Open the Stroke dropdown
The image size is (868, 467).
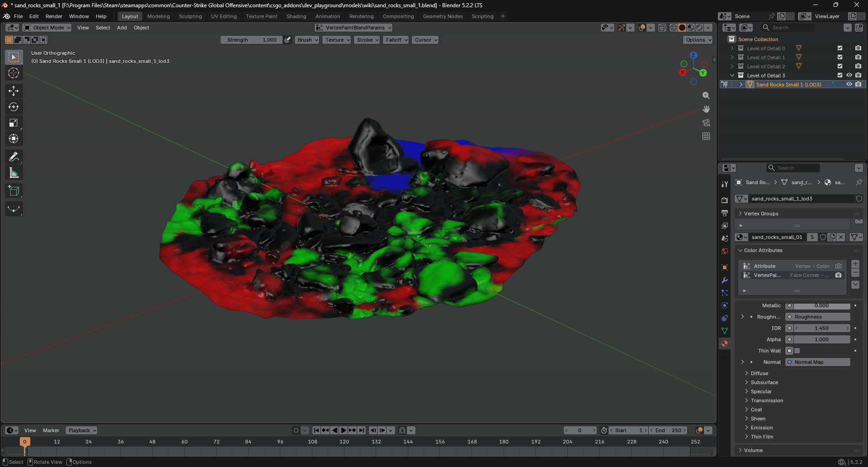367,40
